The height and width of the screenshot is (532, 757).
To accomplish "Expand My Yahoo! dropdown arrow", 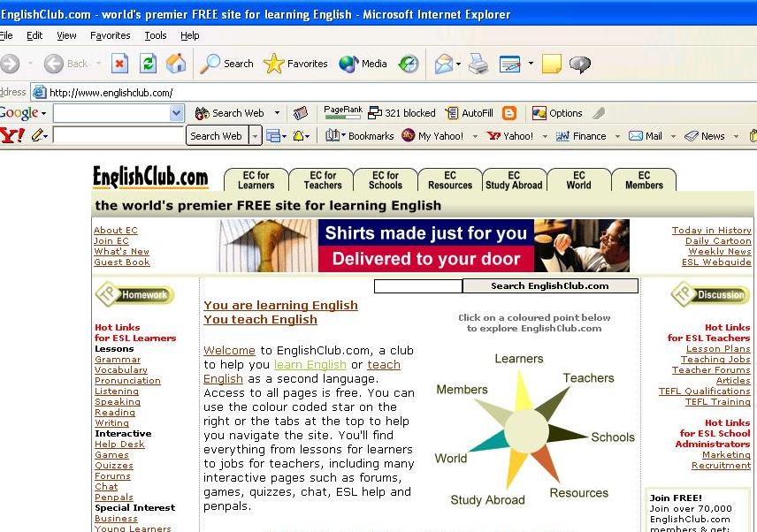I will 475,136.
